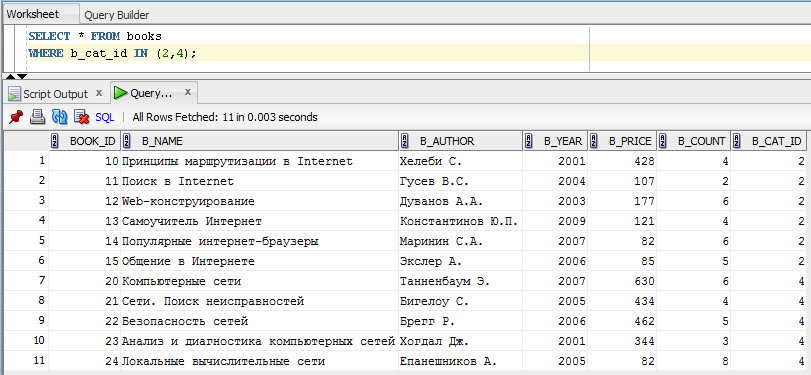Select cell 'Поиск в Internet'
811x375 pixels.
[x=260, y=181]
